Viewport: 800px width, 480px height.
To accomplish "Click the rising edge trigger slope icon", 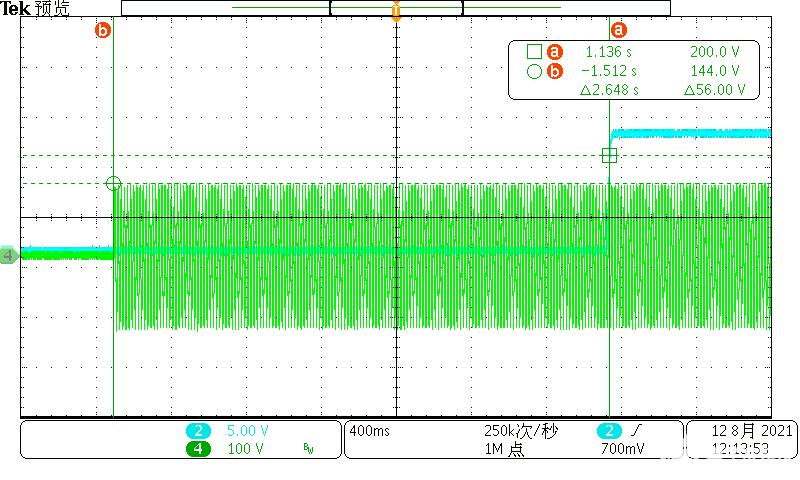I will pyautogui.click(x=636, y=431).
